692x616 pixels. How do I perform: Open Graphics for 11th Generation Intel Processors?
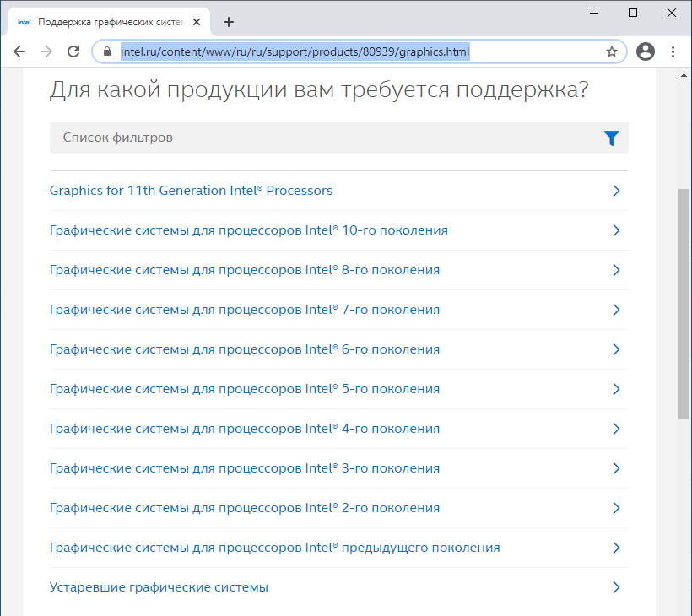click(191, 191)
